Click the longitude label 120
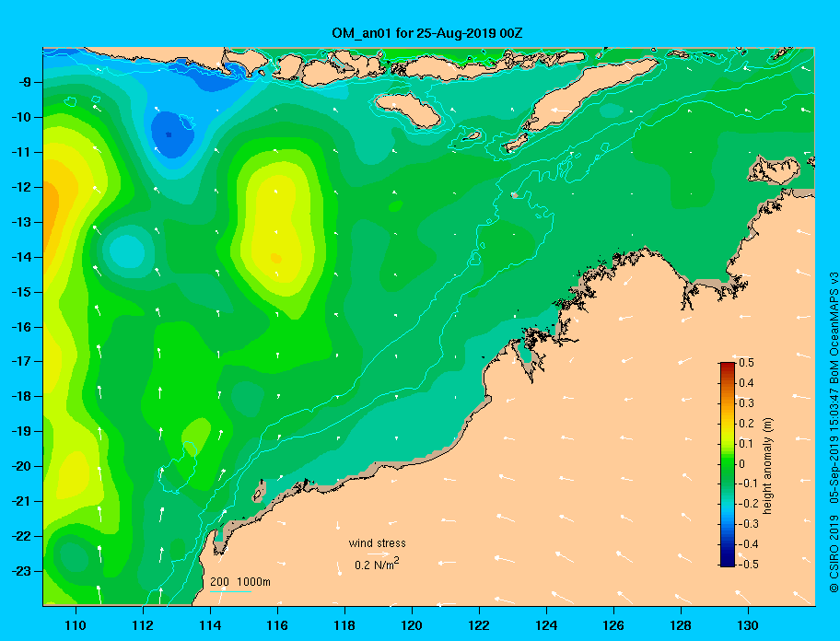The width and height of the screenshot is (840, 641). [412, 625]
